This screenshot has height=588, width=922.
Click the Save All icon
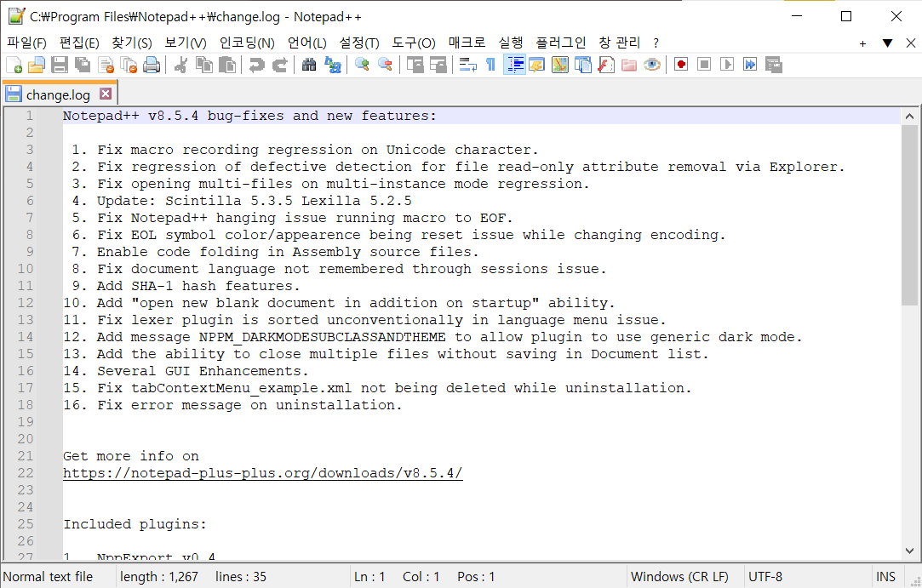(x=83, y=65)
